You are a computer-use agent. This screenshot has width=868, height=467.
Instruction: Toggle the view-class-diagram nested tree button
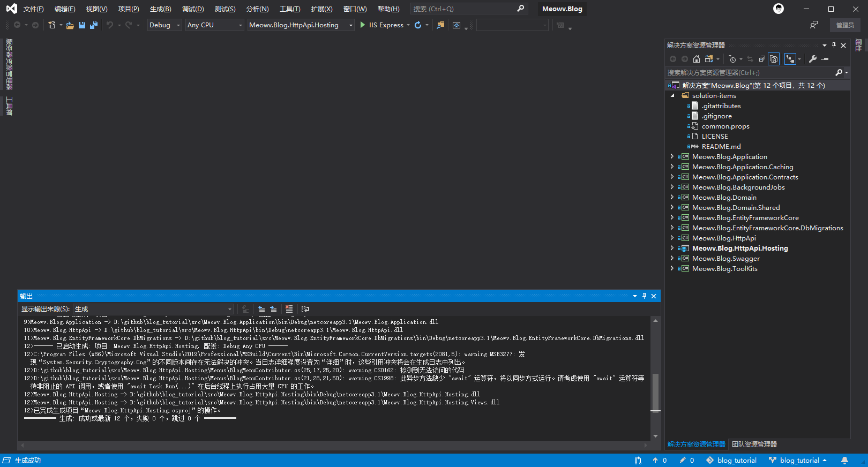790,59
